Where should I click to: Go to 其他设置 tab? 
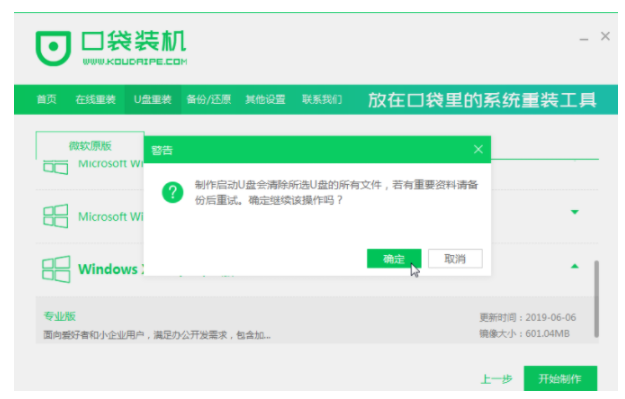265,100
